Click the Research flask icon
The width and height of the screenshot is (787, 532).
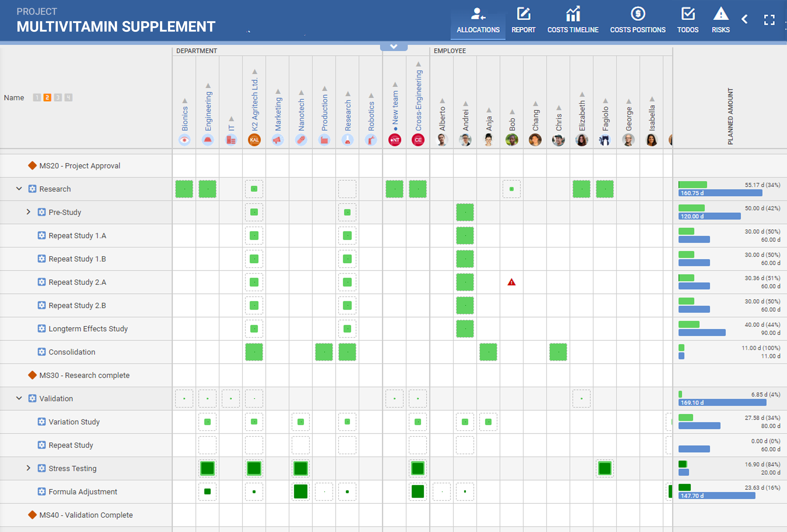[347, 140]
